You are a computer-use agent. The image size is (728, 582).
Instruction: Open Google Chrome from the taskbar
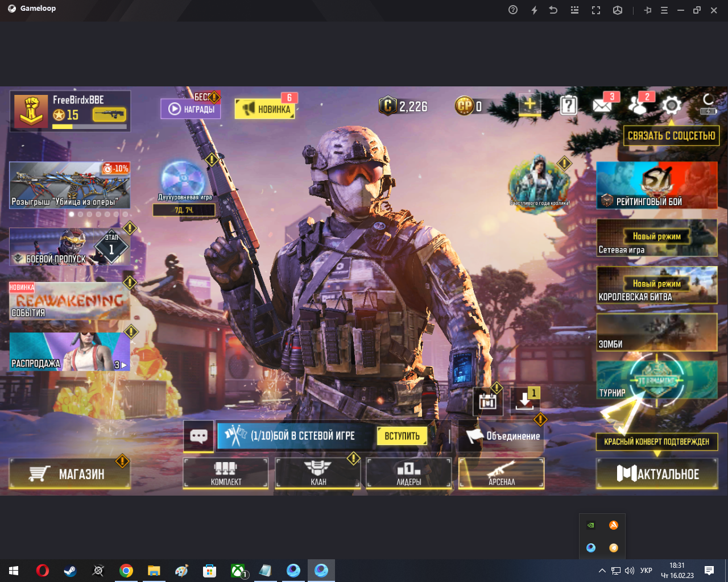pyautogui.click(x=126, y=571)
